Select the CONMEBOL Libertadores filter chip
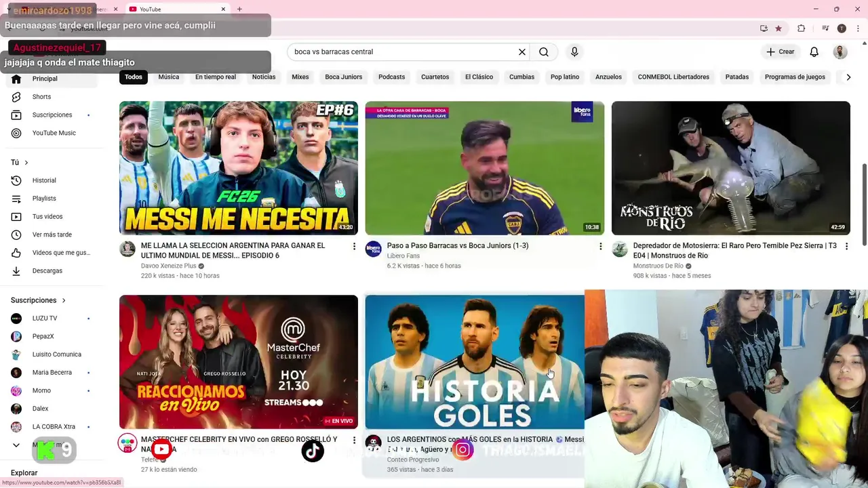 pos(673,77)
